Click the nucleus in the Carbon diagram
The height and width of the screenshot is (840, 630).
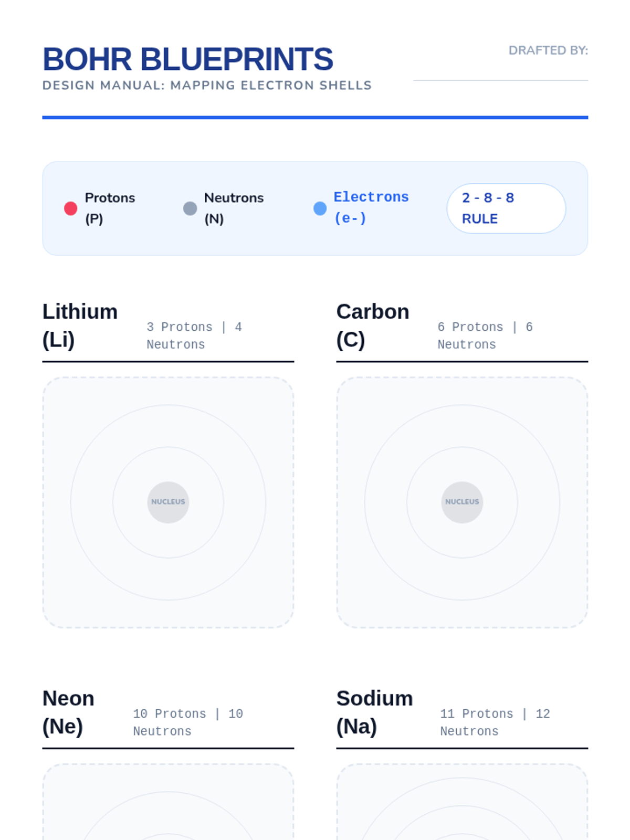pyautogui.click(x=462, y=502)
